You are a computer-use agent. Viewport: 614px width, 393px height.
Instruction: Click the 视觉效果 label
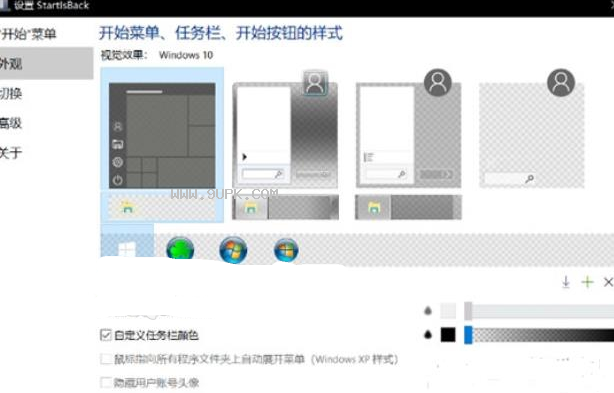pyautogui.click(x=124, y=55)
